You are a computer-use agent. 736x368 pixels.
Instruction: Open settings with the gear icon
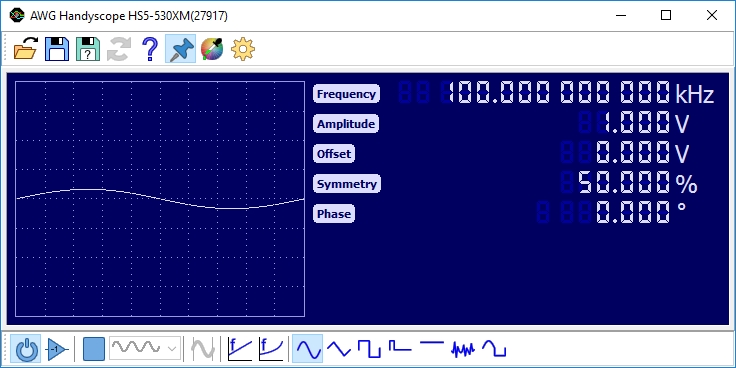243,49
